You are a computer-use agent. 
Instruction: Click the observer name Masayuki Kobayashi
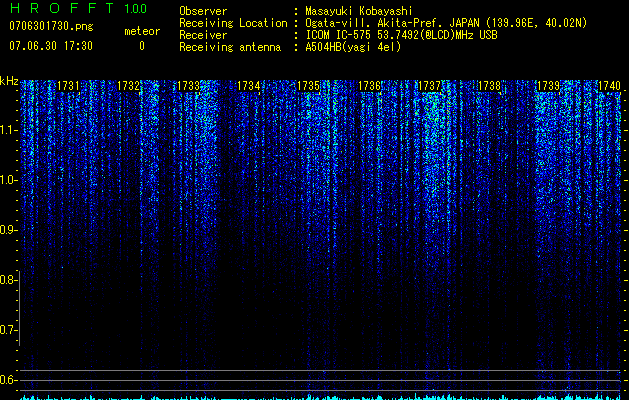(359, 11)
